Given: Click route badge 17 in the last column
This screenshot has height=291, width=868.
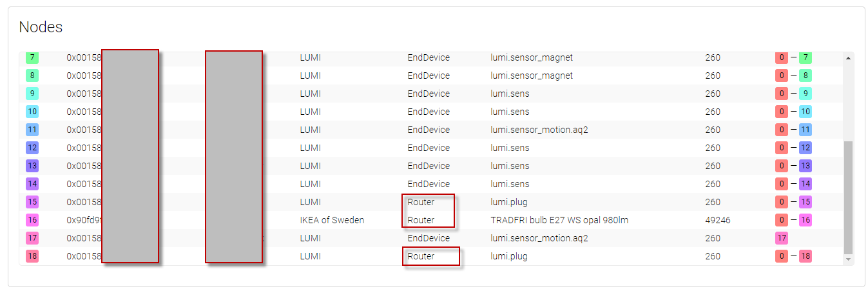Looking at the screenshot, I should point(781,238).
